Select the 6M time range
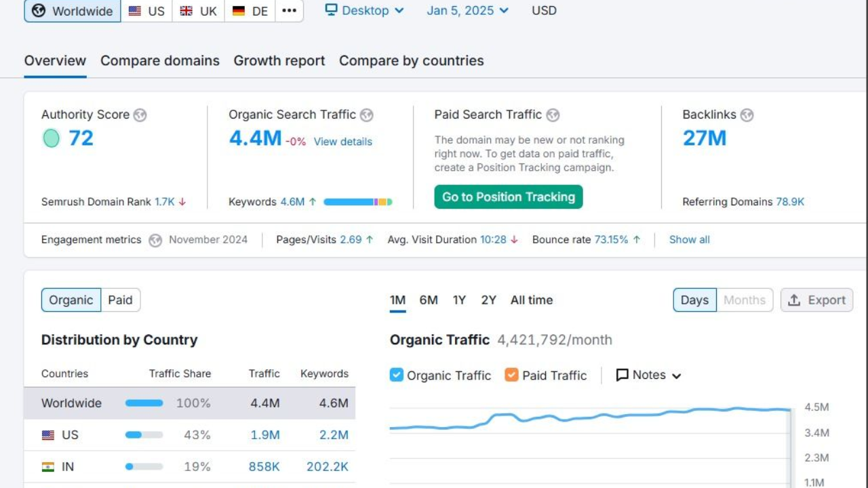 point(429,300)
